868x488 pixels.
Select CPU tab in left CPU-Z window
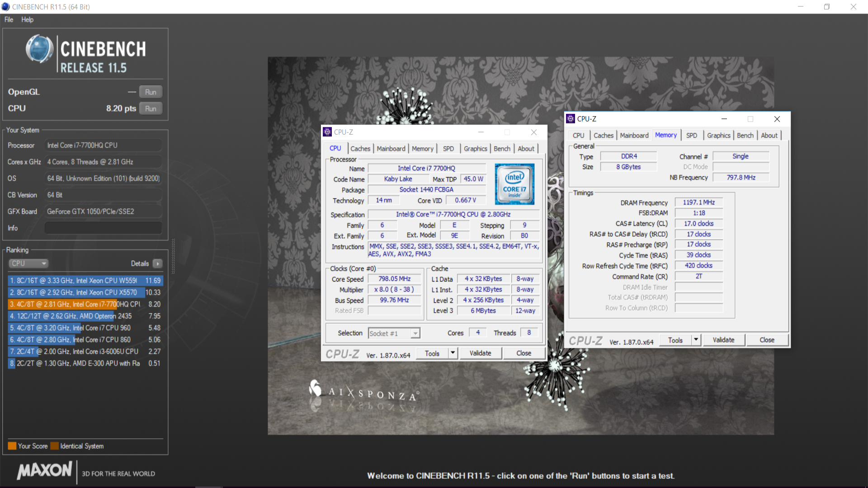[x=335, y=148]
